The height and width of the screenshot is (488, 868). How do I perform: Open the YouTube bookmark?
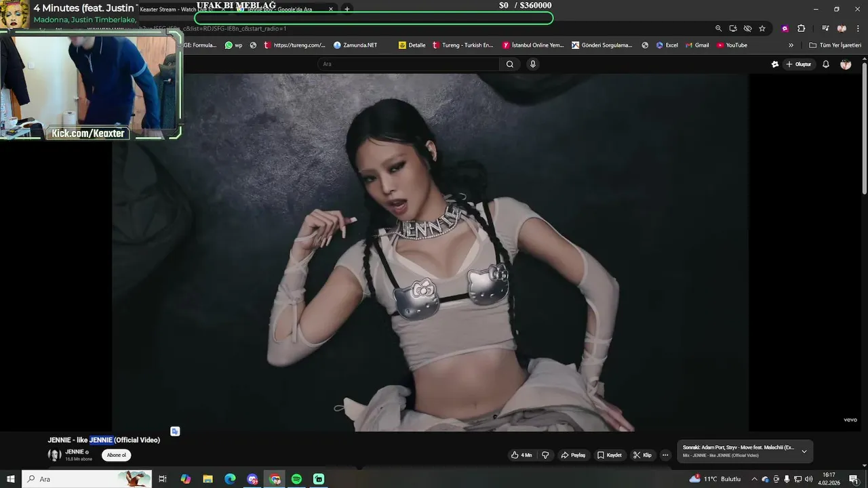click(x=732, y=45)
